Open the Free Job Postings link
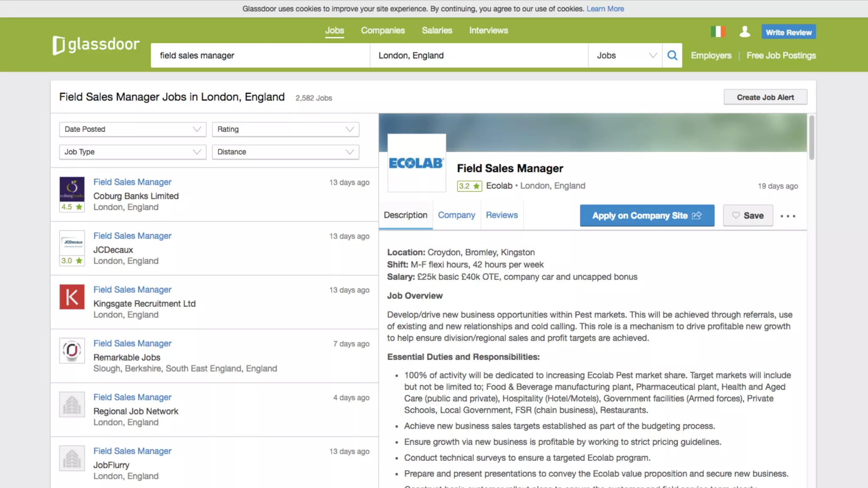Viewport: 868px width, 488px height. pos(781,55)
